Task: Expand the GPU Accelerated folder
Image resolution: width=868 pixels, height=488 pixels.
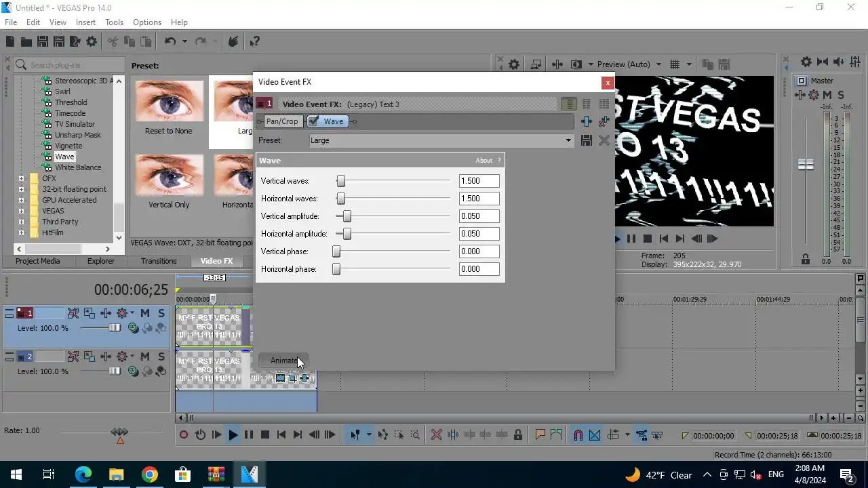Action: pyautogui.click(x=21, y=200)
